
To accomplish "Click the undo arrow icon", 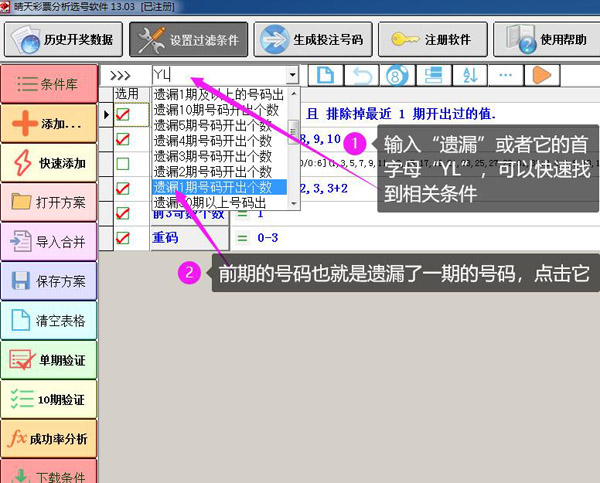I will coord(361,75).
